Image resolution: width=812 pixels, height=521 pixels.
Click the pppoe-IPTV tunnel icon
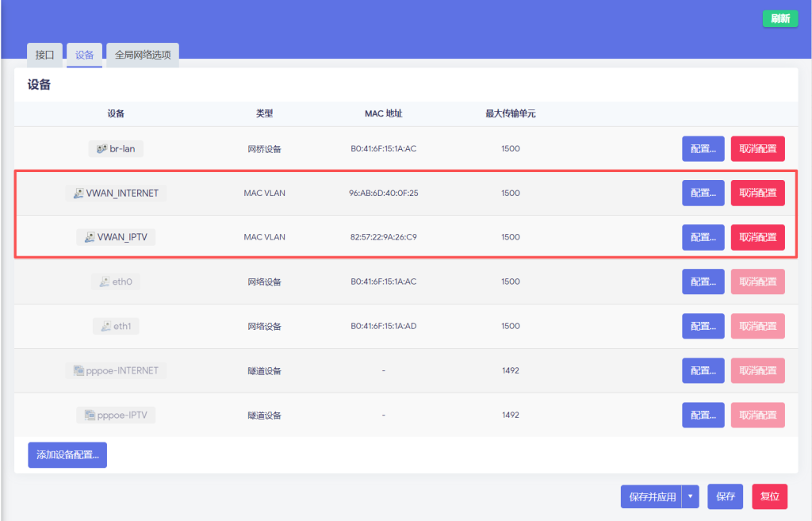tap(90, 415)
